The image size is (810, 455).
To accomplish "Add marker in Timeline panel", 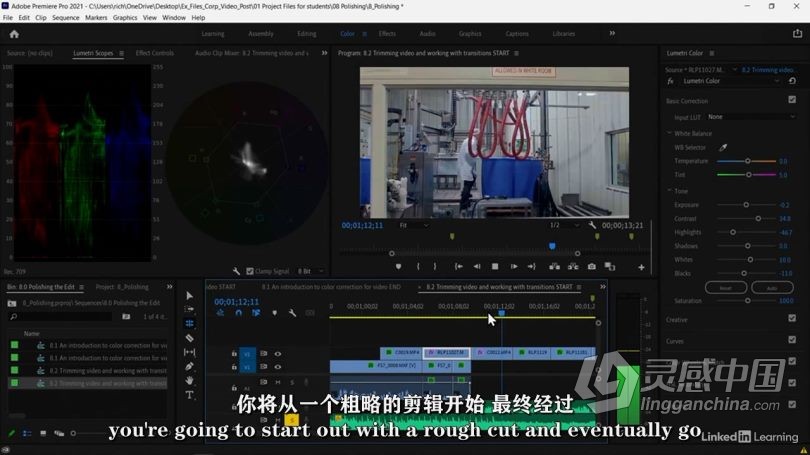I will pos(274,313).
